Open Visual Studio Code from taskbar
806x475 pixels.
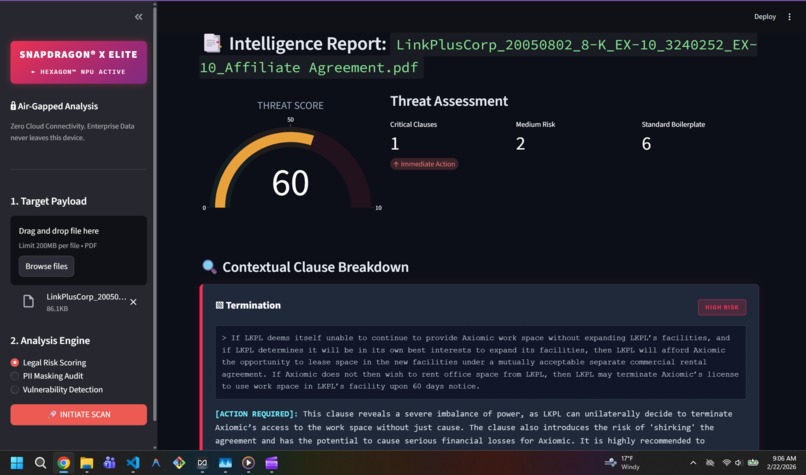(x=133, y=463)
